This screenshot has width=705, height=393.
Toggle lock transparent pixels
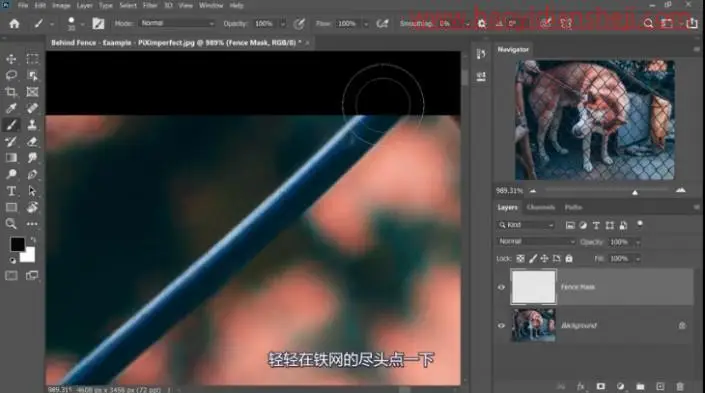click(x=520, y=259)
